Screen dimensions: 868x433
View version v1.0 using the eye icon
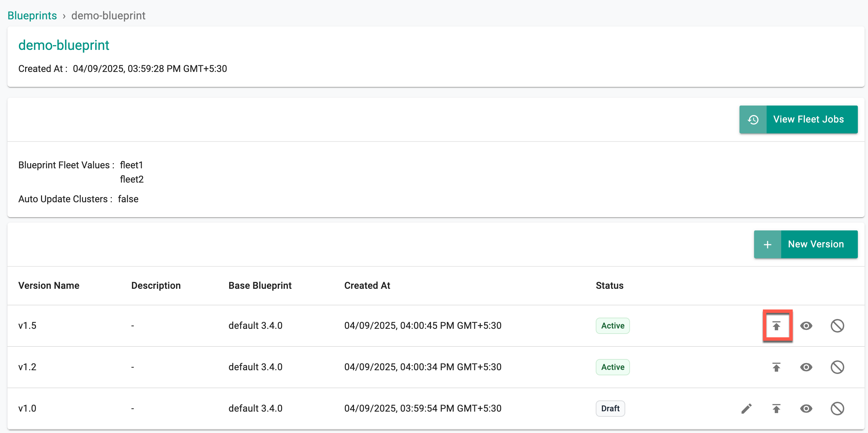pos(806,409)
